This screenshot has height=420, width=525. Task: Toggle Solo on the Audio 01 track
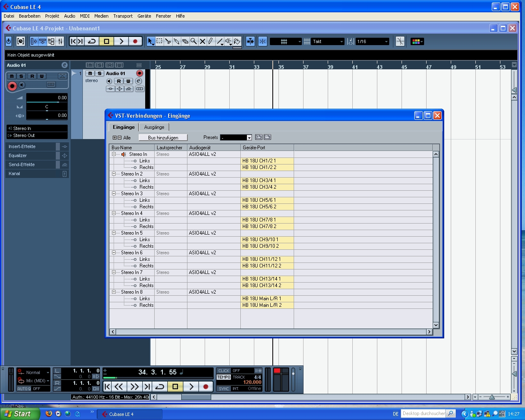pos(99,73)
